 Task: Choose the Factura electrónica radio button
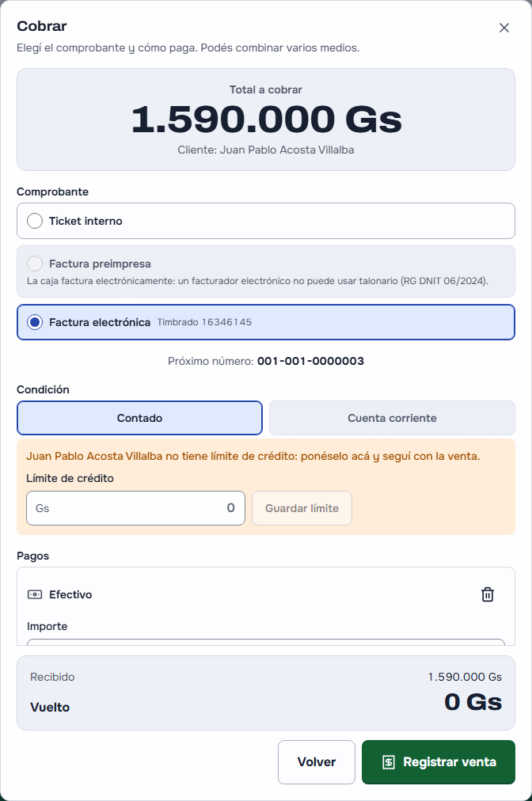tap(35, 322)
